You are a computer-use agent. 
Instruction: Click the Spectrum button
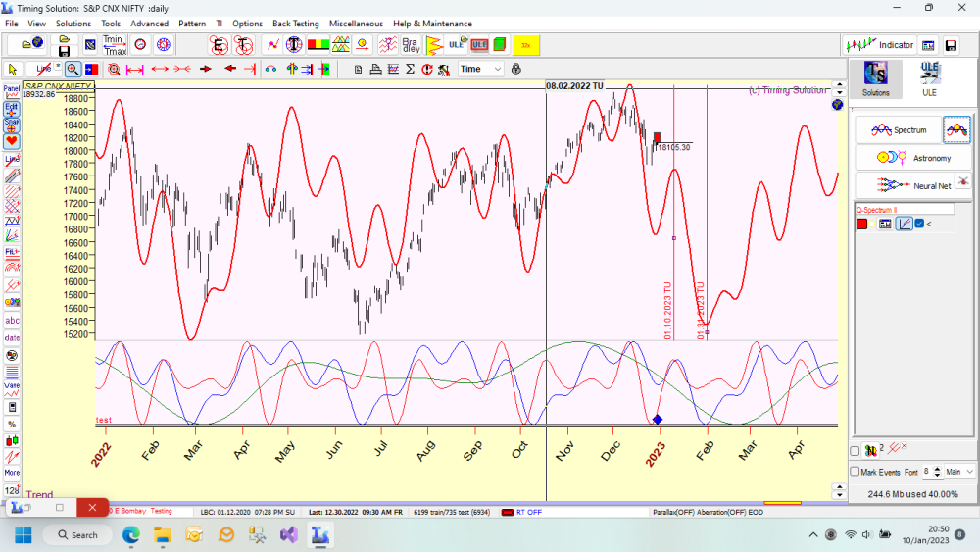tap(898, 130)
